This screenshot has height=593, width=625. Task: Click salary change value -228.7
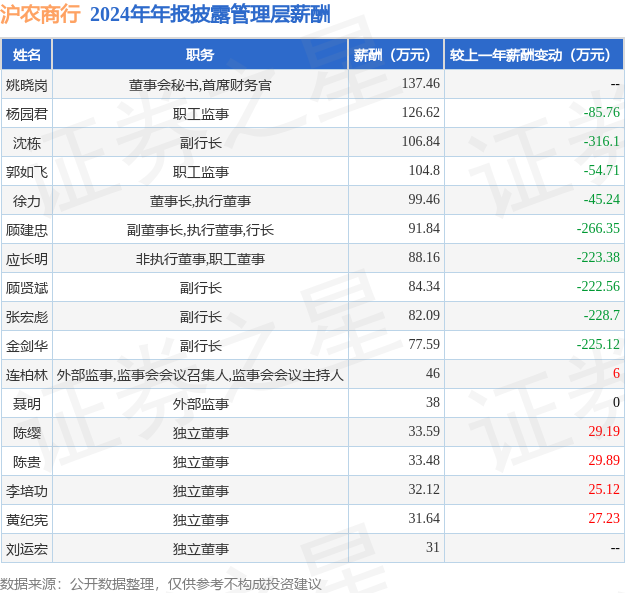tap(601, 315)
